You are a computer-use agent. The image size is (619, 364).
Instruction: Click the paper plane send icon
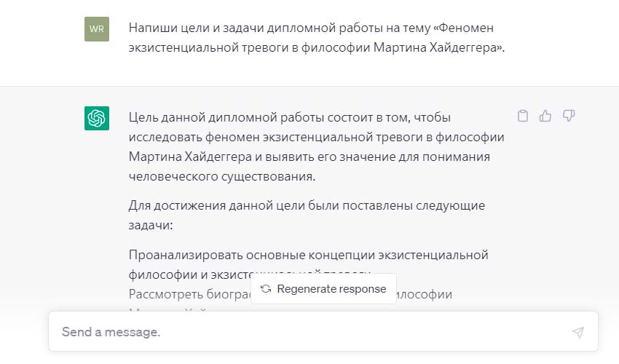(578, 332)
